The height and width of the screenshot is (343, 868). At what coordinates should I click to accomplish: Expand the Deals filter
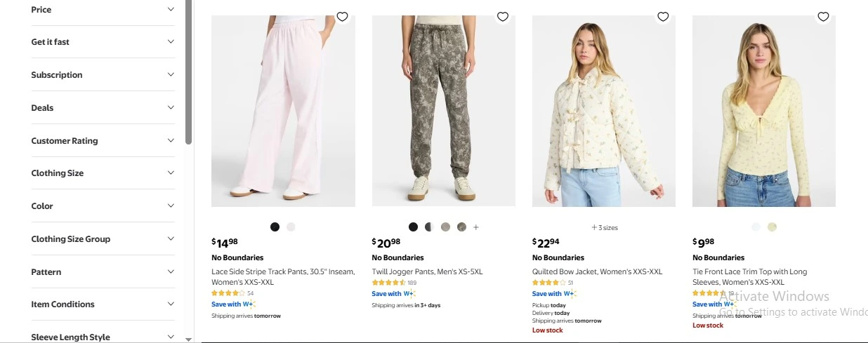[x=103, y=108]
